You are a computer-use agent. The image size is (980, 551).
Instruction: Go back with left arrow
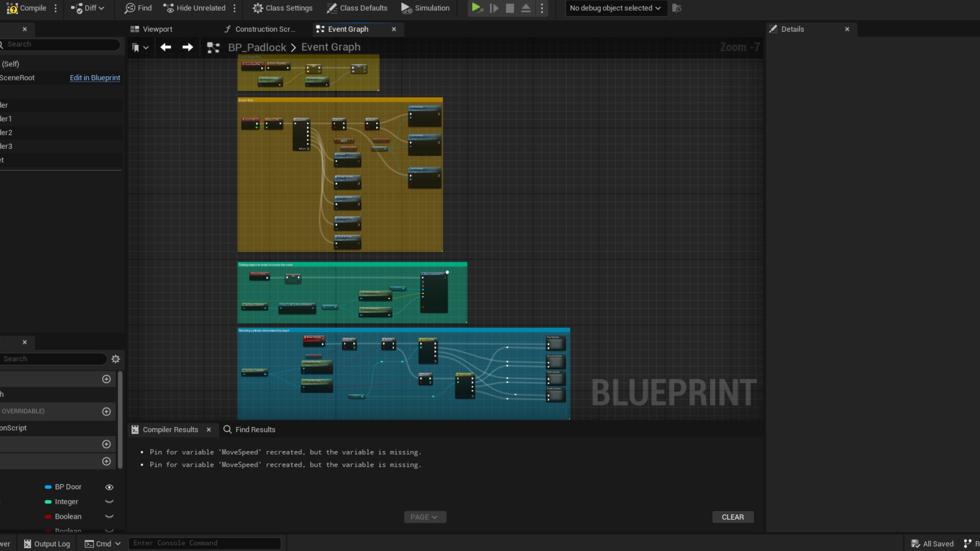(x=165, y=47)
